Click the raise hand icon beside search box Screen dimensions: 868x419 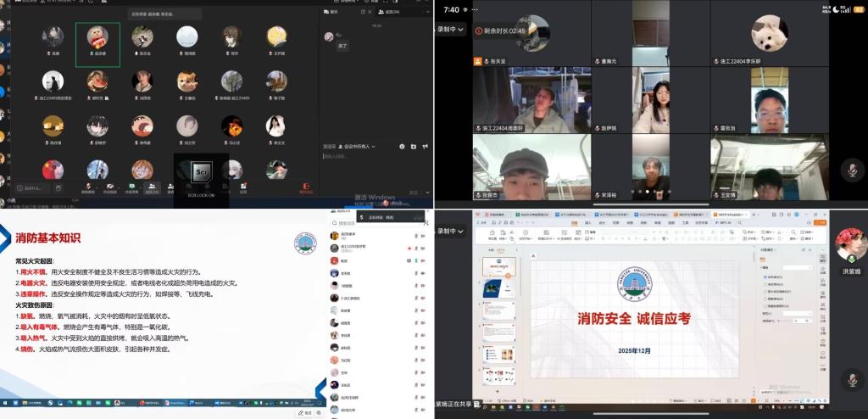(x=58, y=187)
